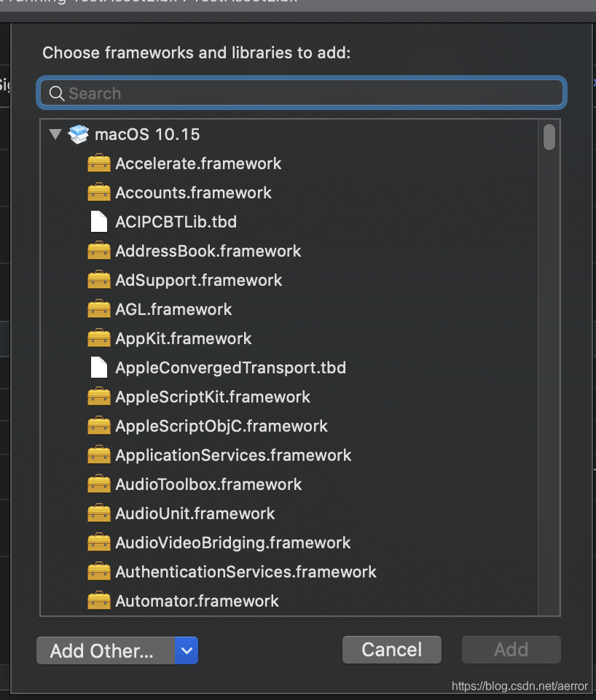Click the Accelerate.framework toolbox icon
The image size is (596, 700).
pos(99,163)
